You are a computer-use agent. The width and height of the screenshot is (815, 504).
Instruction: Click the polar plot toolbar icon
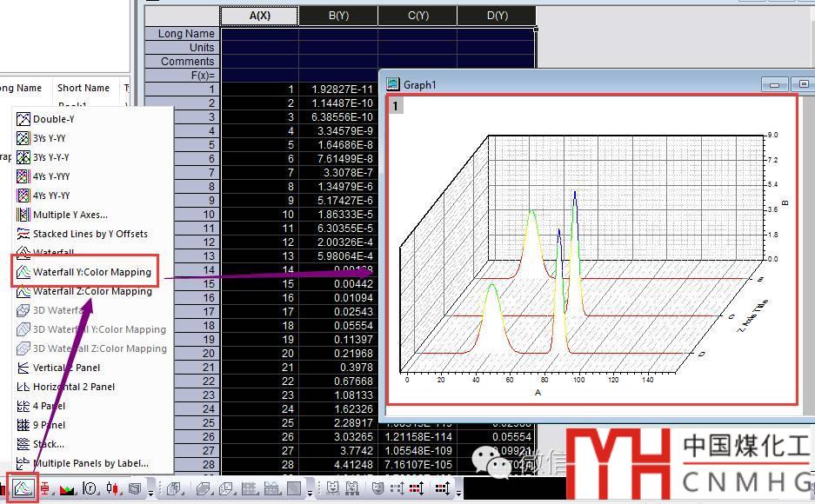tap(90, 489)
